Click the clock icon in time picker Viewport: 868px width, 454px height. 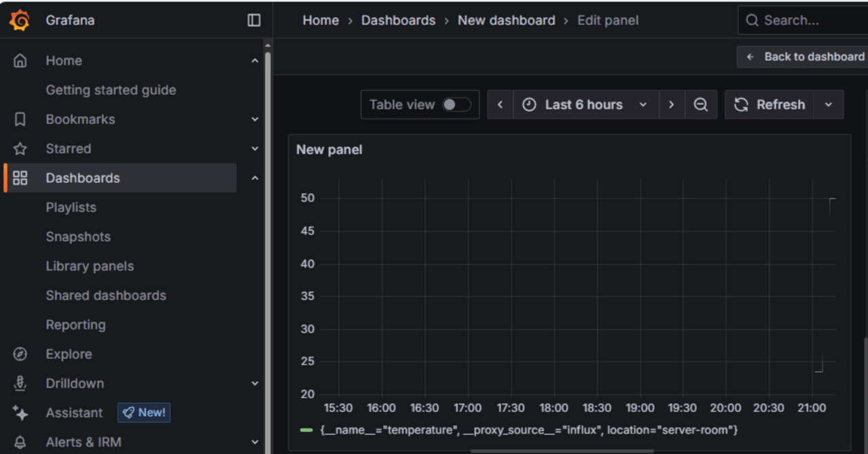pyautogui.click(x=528, y=104)
